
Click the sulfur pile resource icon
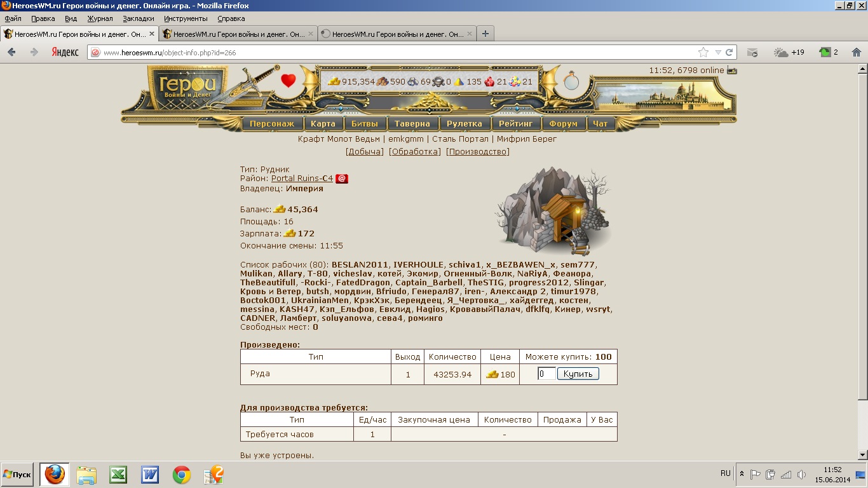[x=459, y=81]
